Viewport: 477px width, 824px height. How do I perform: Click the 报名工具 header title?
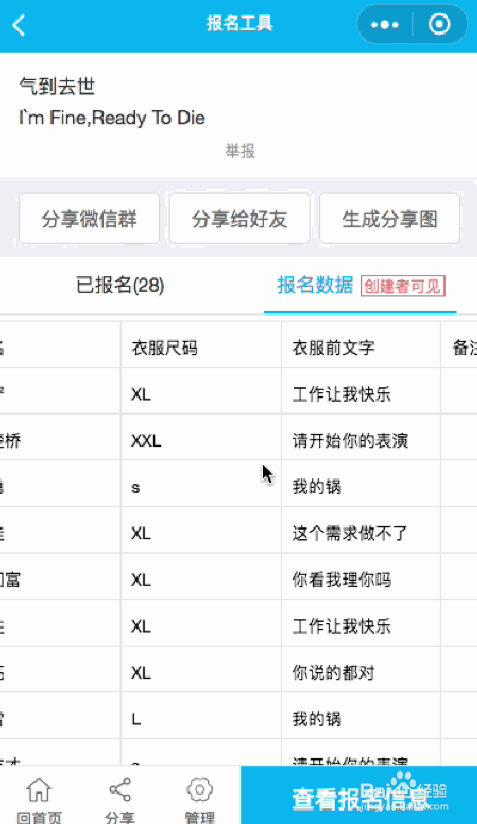tap(239, 24)
